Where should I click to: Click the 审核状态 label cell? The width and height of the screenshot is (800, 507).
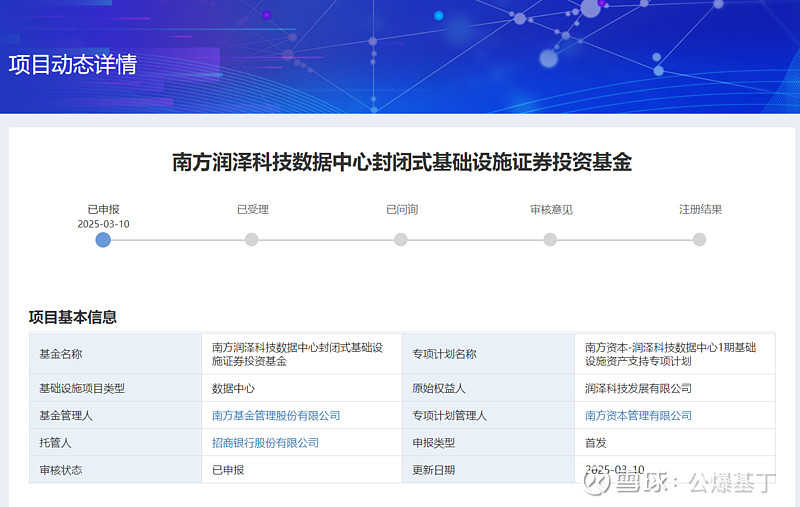(x=115, y=470)
